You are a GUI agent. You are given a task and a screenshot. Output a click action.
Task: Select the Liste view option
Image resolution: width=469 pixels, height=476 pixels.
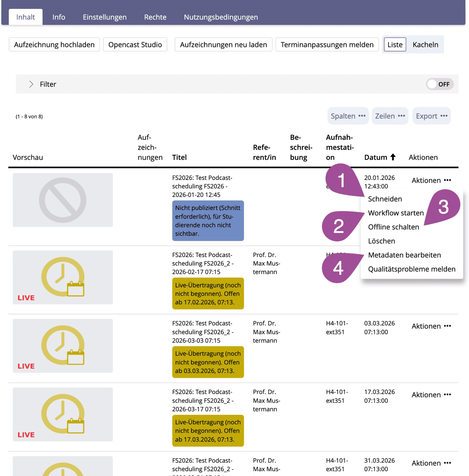point(395,45)
